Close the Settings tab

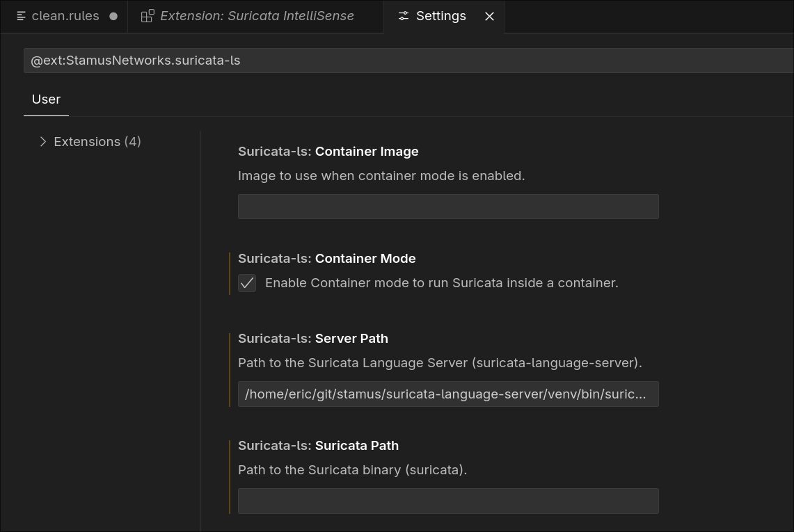click(489, 16)
